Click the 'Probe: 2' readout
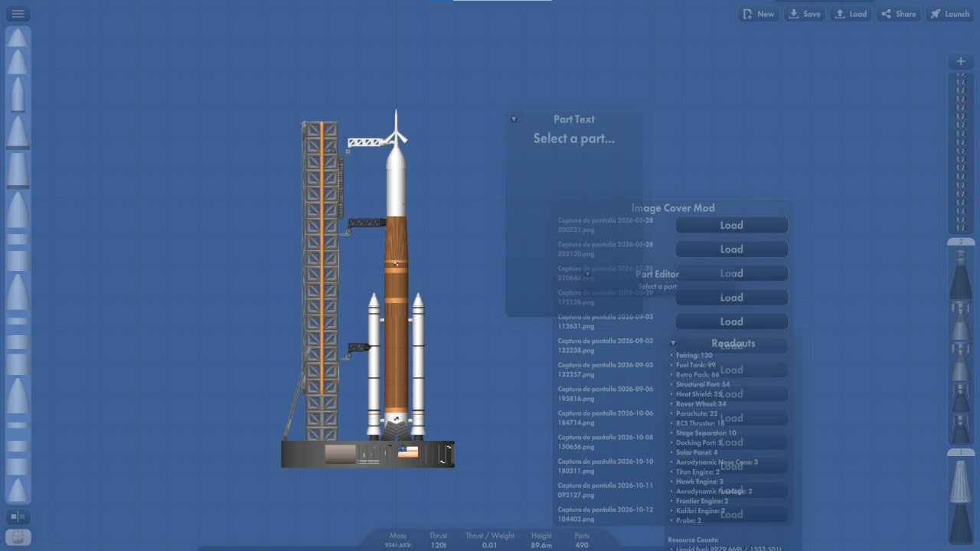 (688, 520)
